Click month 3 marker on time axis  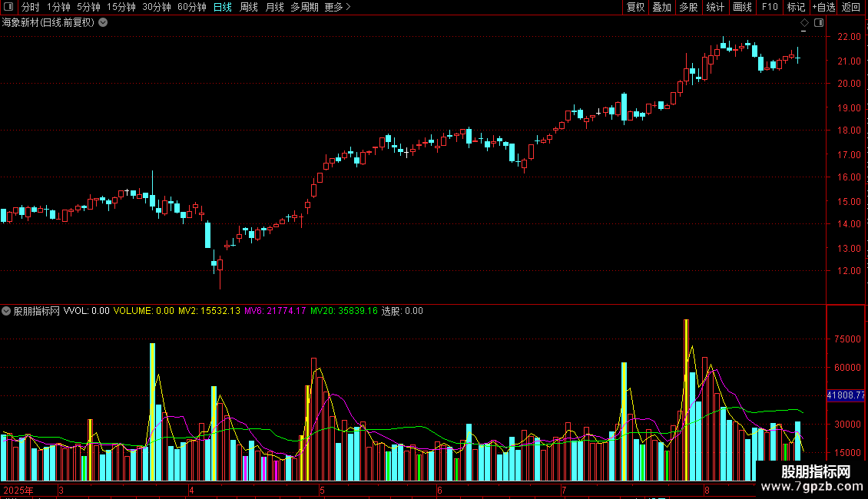61,490
